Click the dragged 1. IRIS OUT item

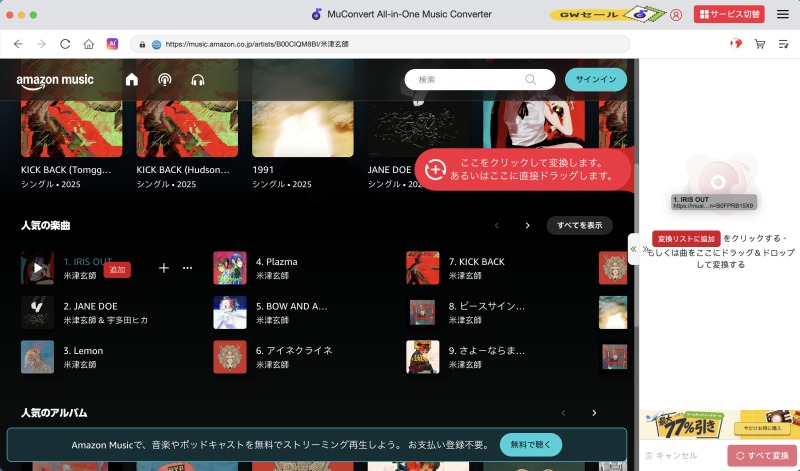tap(713, 202)
